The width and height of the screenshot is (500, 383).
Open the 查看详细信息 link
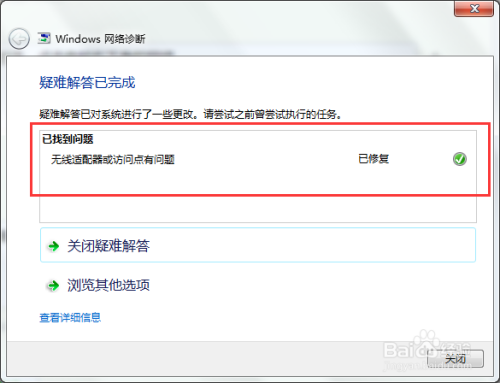click(70, 317)
